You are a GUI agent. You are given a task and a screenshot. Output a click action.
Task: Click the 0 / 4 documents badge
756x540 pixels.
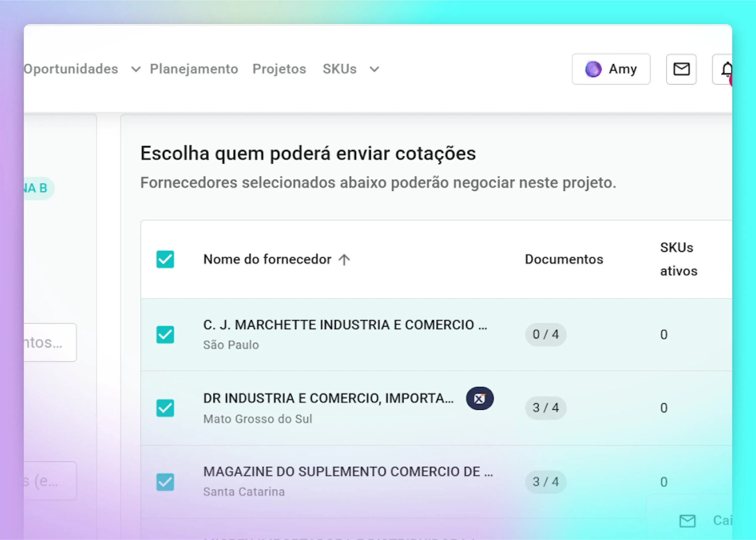[x=545, y=334]
